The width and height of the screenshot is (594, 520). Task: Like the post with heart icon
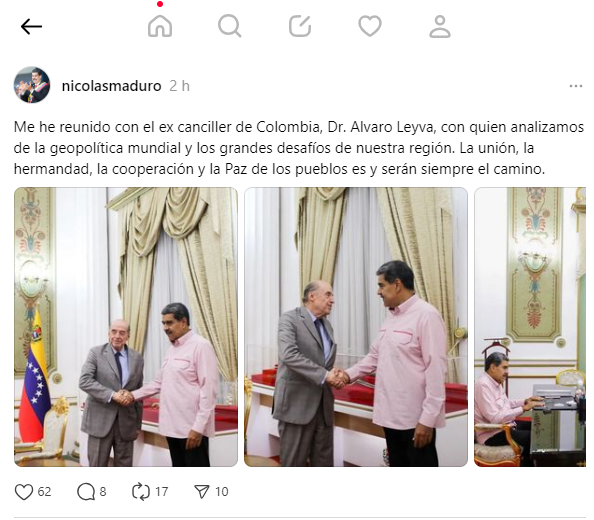[x=23, y=492]
